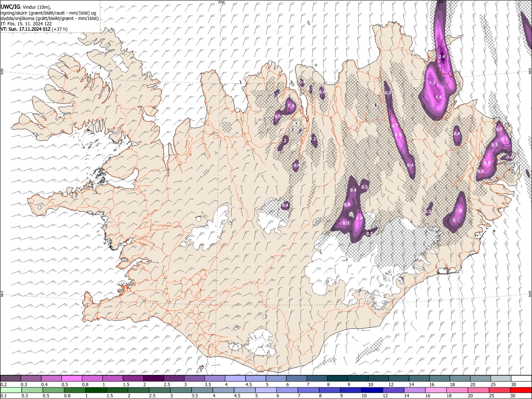Click the white 30 swatch ending the top legend row

tap(521, 378)
